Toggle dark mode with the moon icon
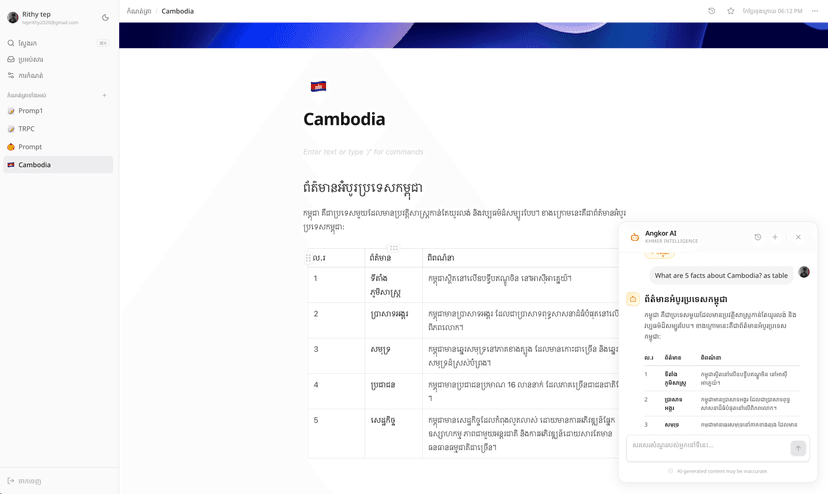The width and height of the screenshot is (828, 494). point(105,17)
